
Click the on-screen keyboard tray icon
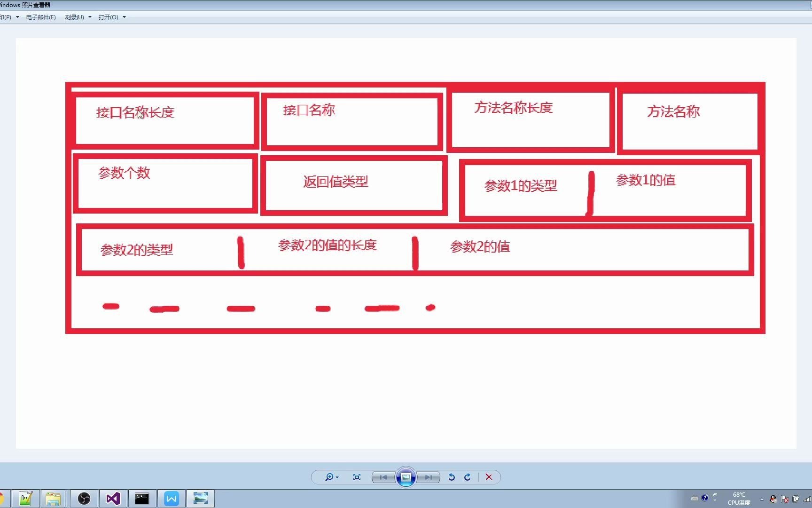695,499
